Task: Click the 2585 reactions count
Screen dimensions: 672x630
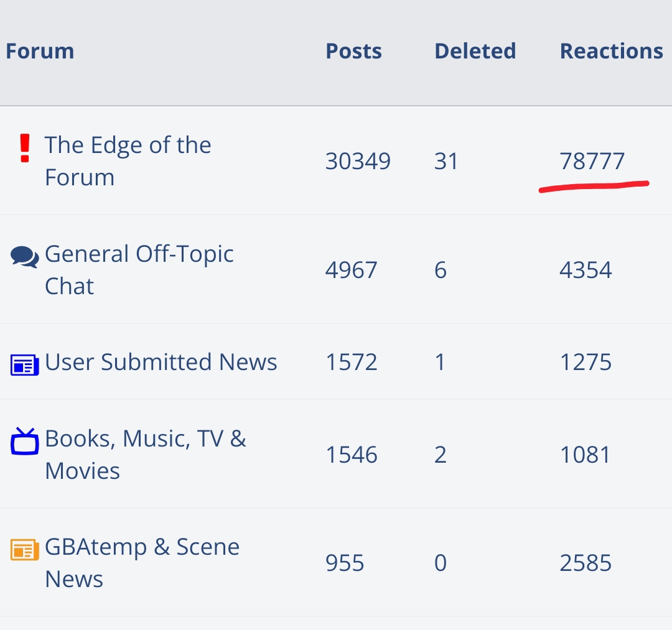Action: click(586, 563)
